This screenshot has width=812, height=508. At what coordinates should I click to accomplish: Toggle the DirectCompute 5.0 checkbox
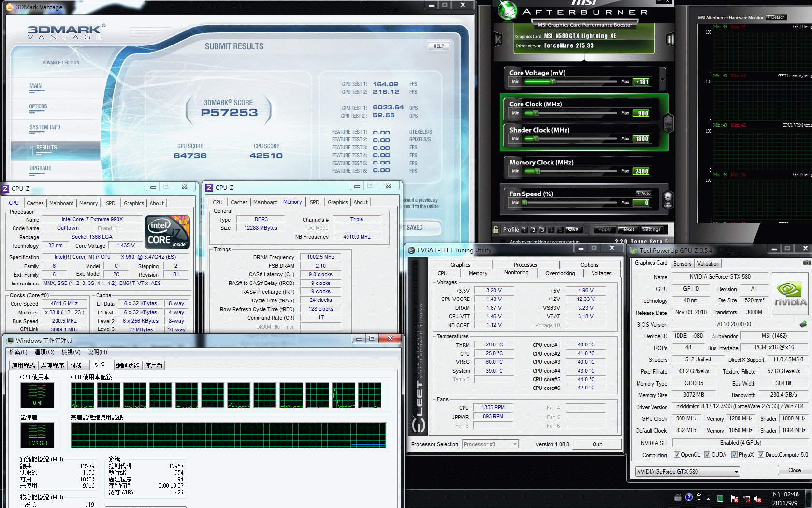point(761,455)
